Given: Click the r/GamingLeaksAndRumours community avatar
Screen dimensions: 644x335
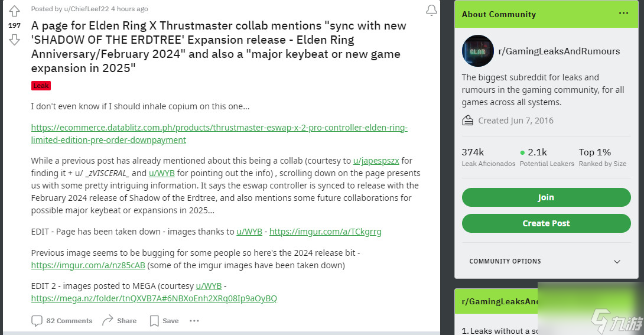Looking at the screenshot, I should pos(477,51).
